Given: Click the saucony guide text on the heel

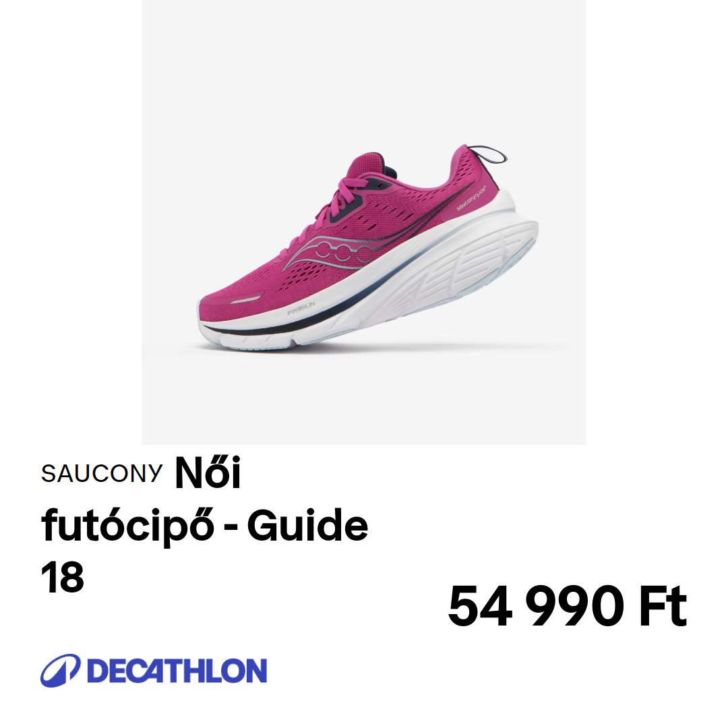Looking at the screenshot, I should coord(471,198).
